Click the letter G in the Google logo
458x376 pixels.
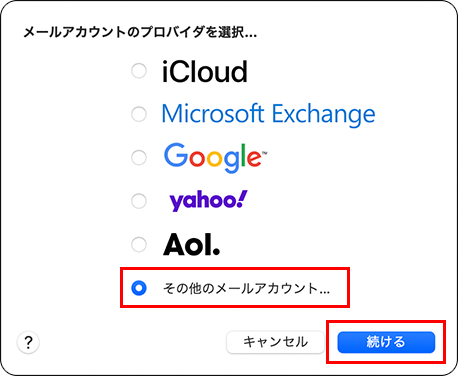pyautogui.click(x=176, y=155)
